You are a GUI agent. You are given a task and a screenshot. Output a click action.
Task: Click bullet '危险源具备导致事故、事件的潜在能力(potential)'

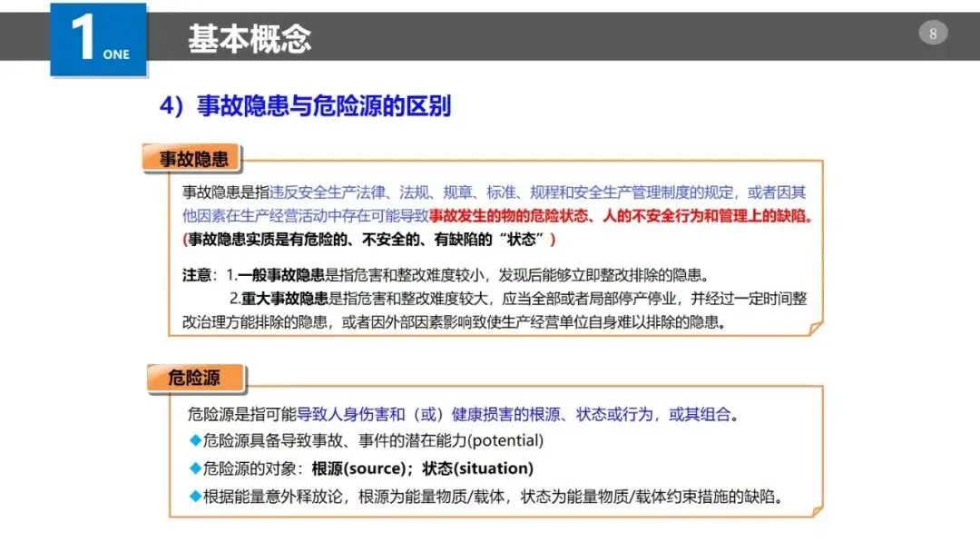367,440
